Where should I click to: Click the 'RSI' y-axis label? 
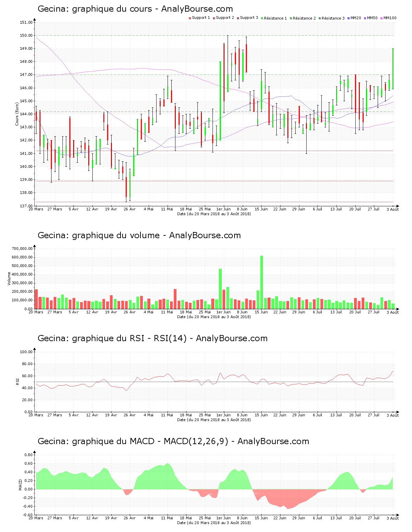(17, 381)
